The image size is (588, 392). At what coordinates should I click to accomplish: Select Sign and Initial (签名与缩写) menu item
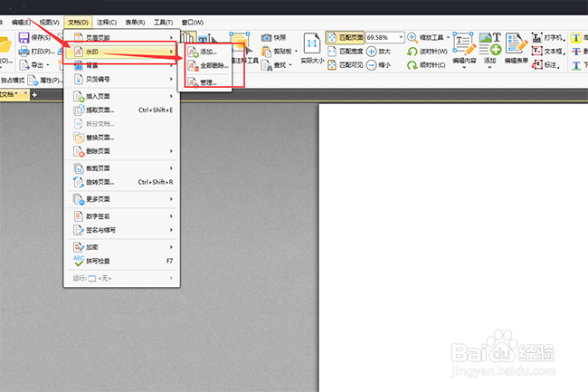[121, 230]
